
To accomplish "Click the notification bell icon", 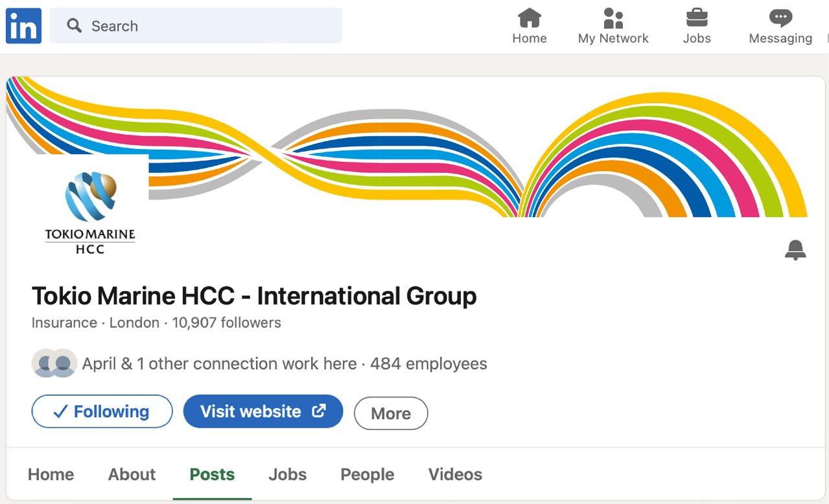I will tap(795, 249).
